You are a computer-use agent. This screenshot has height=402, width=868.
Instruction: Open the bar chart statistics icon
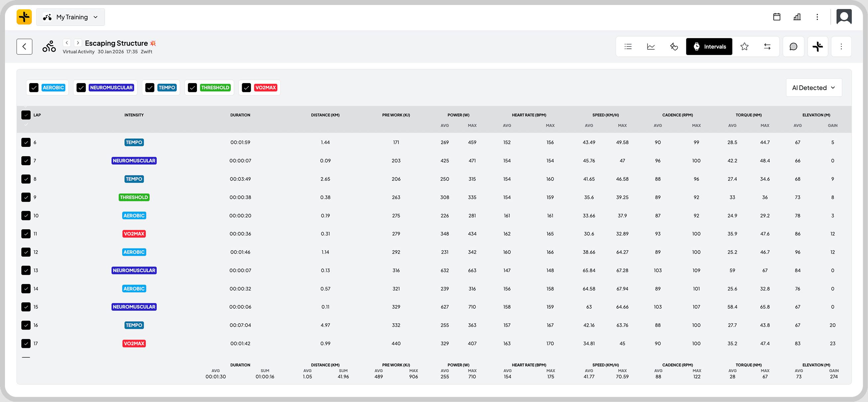pyautogui.click(x=797, y=17)
